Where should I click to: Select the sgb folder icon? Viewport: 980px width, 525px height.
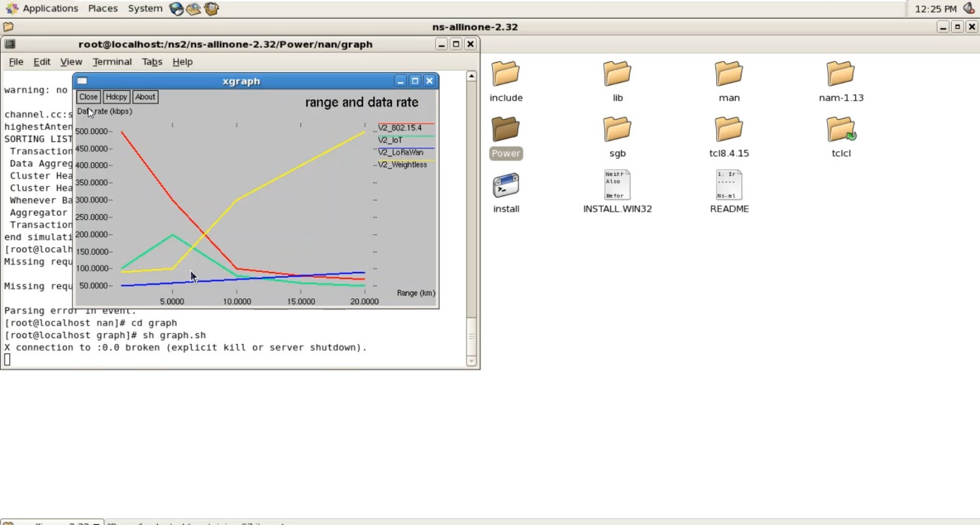tap(617, 130)
